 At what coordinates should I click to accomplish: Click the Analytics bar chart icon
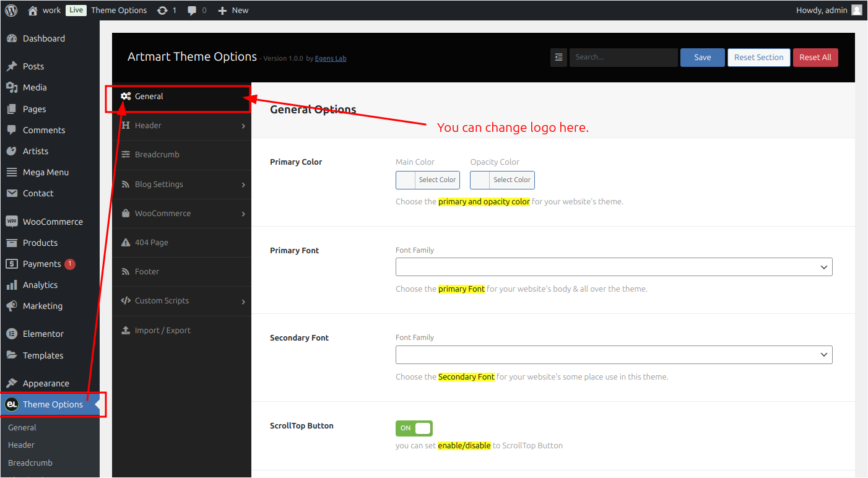point(11,285)
